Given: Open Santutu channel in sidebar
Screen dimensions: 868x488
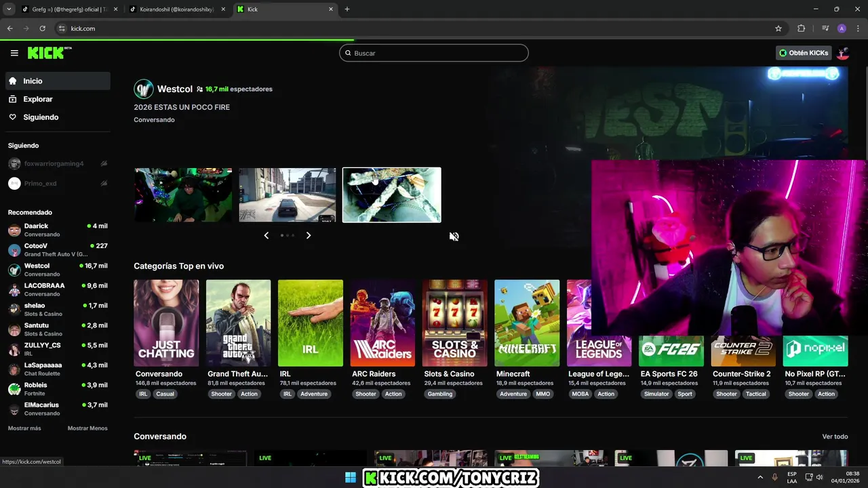Looking at the screenshot, I should (58, 329).
